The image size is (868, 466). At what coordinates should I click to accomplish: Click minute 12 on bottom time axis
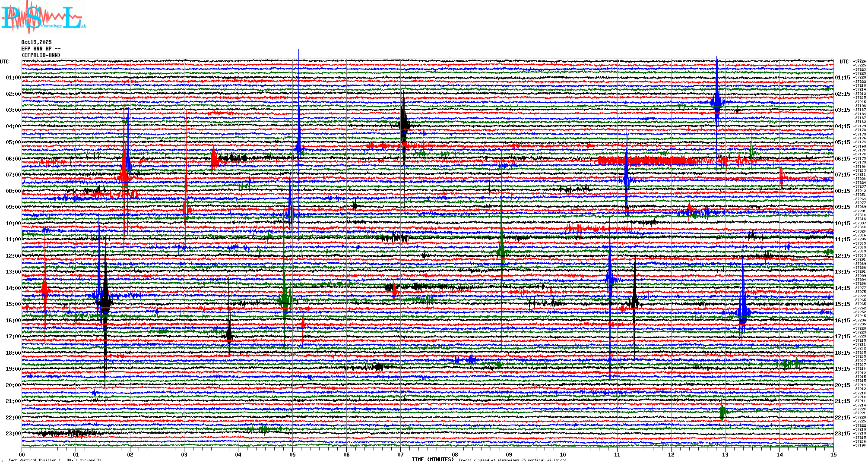pyautogui.click(x=671, y=454)
